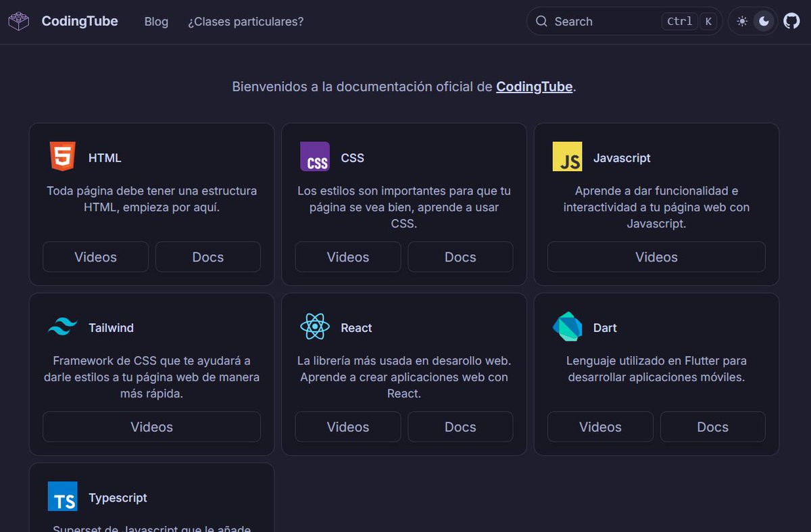Click the Javascript card title
811x532 pixels.
[622, 158]
